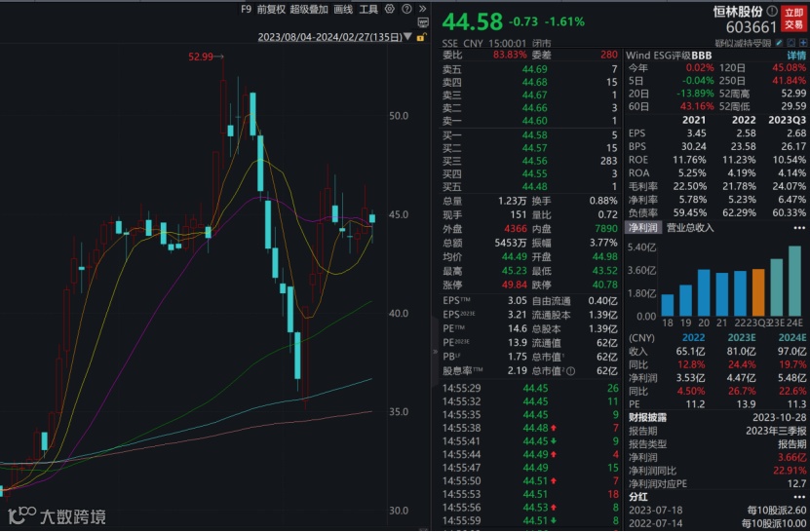This screenshot has width=810, height=532.
Task: Click the 换手 value 0.88%
Action: (603, 201)
